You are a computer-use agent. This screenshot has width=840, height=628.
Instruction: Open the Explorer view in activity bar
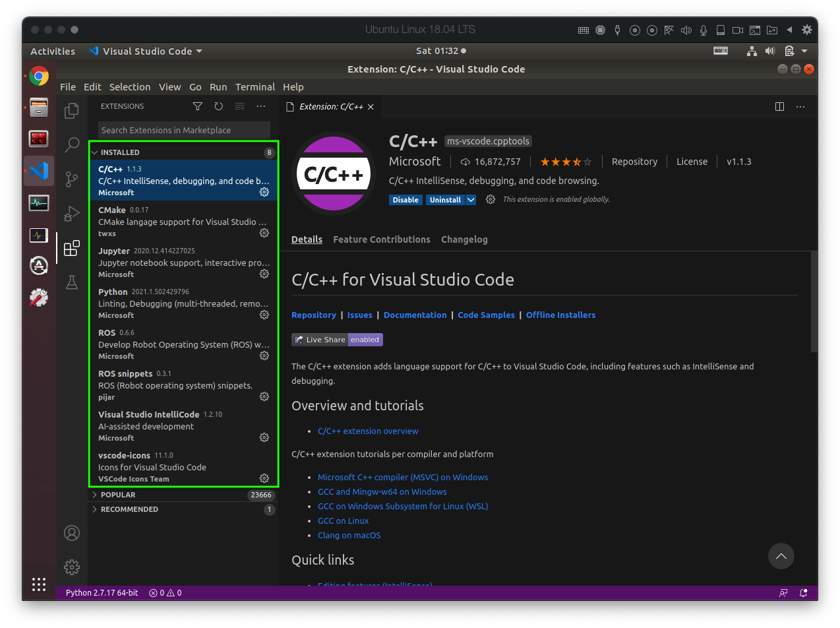coord(72,110)
